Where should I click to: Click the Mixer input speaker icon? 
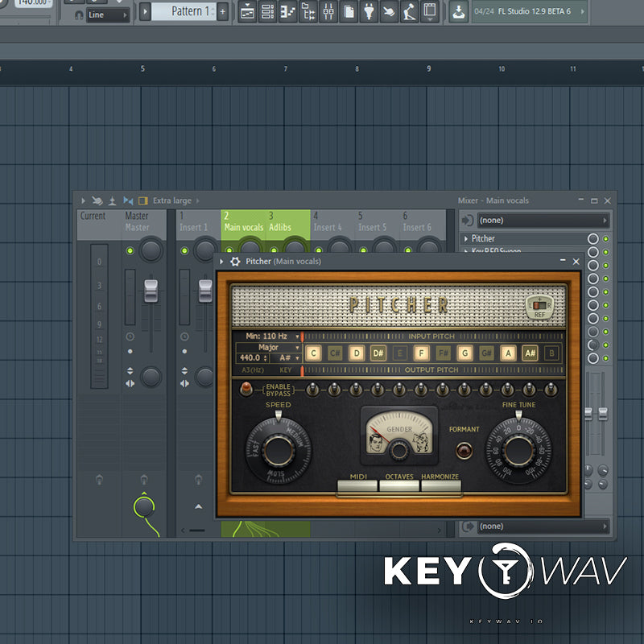point(468,221)
